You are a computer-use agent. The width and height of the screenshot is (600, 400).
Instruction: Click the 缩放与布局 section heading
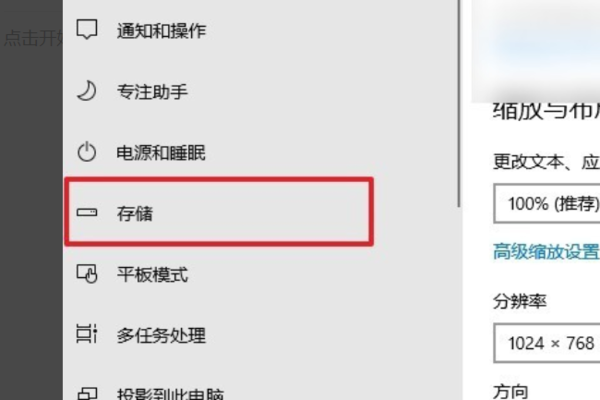point(546,112)
